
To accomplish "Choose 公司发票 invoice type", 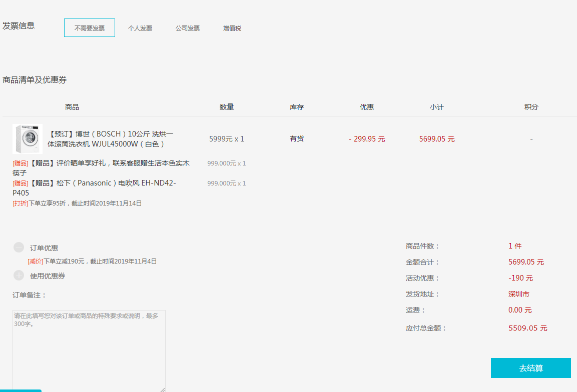I will [187, 28].
